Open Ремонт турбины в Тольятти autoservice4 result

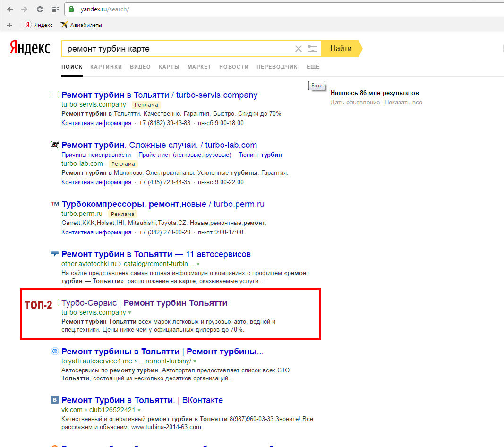point(162,352)
